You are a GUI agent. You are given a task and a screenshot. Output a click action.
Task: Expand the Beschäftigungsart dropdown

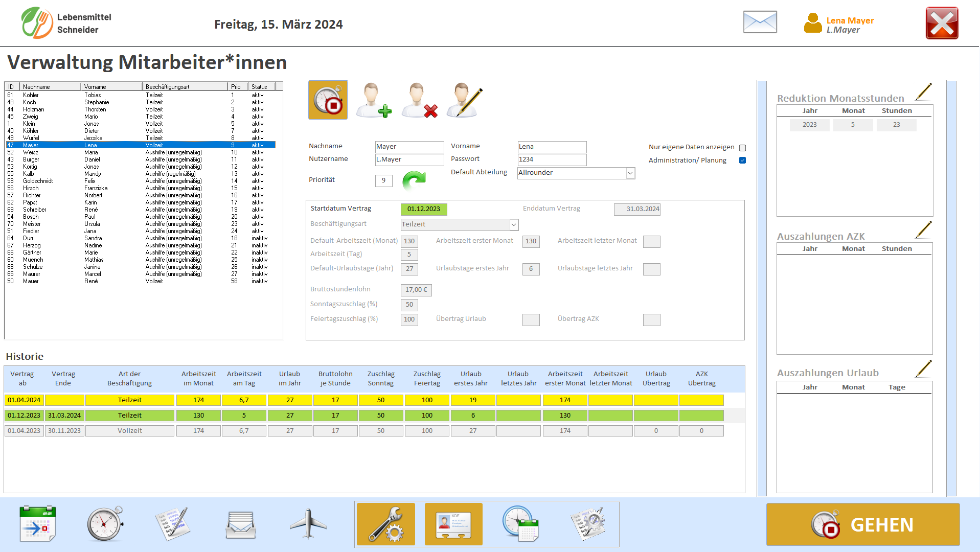pos(513,225)
